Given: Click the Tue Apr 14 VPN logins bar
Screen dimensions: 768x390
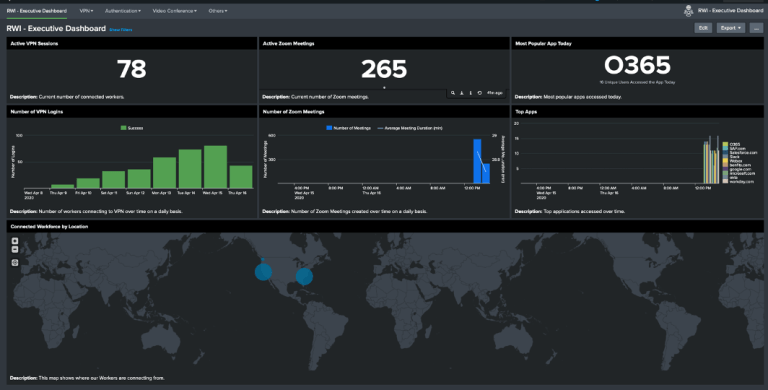Looking at the screenshot, I should [190, 169].
